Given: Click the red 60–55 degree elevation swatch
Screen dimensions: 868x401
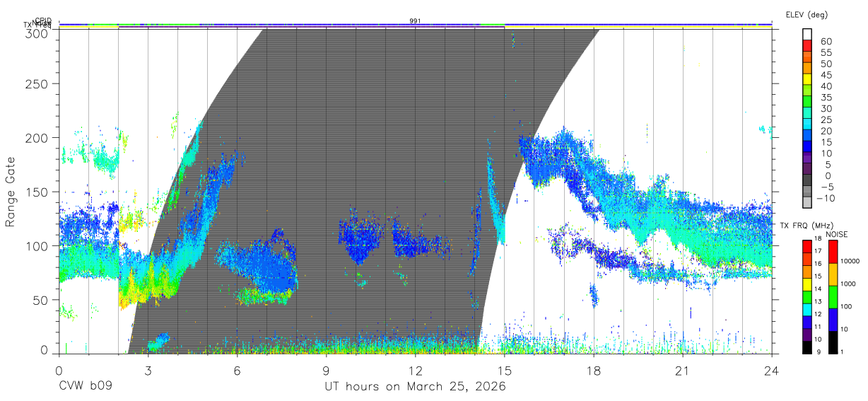Looking at the screenshot, I should (x=807, y=46).
